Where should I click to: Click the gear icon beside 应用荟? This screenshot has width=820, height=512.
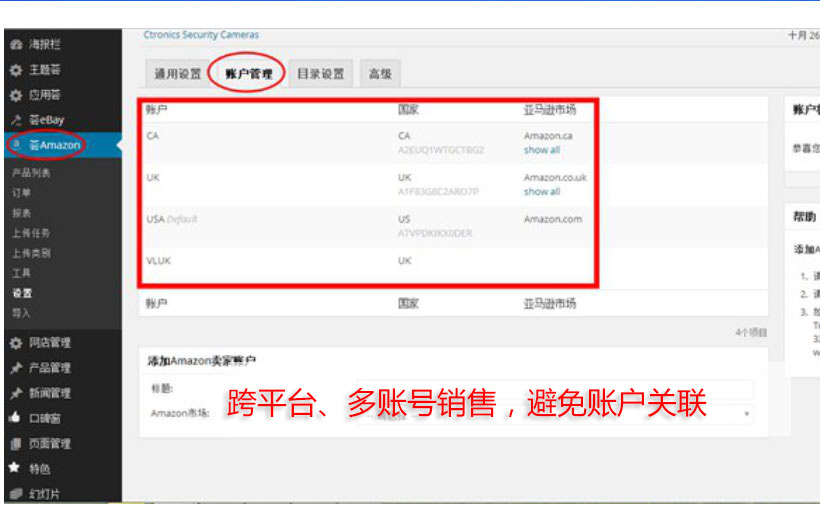(15, 96)
